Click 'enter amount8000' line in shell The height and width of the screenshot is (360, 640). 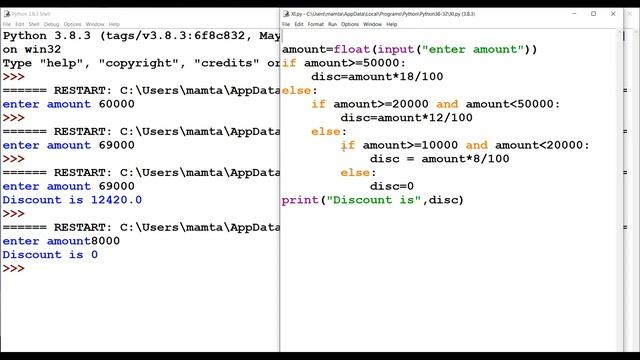[x=61, y=241]
